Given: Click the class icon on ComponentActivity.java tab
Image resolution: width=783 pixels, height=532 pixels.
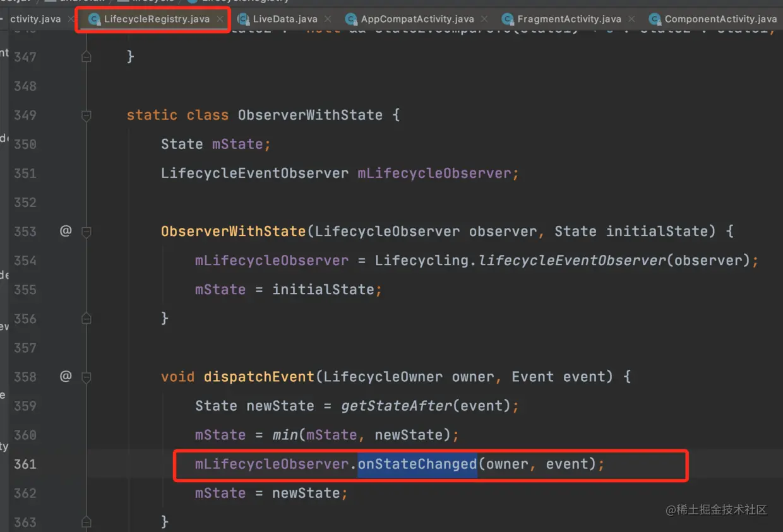Looking at the screenshot, I should [x=655, y=19].
